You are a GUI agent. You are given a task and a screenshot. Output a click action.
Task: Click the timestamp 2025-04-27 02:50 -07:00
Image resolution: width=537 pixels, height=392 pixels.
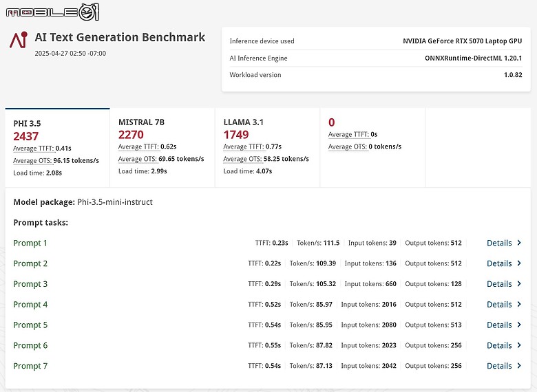[x=70, y=54]
